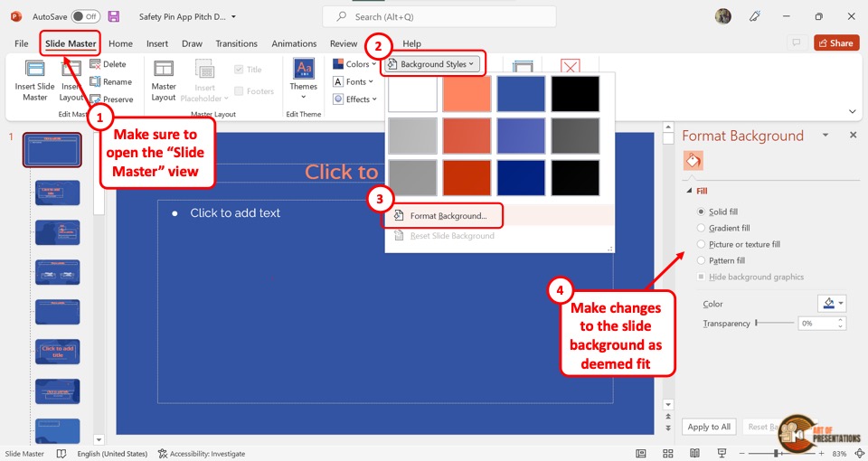Start Slide Show icon in status bar
This screenshot has height=461, width=868.
722,453
